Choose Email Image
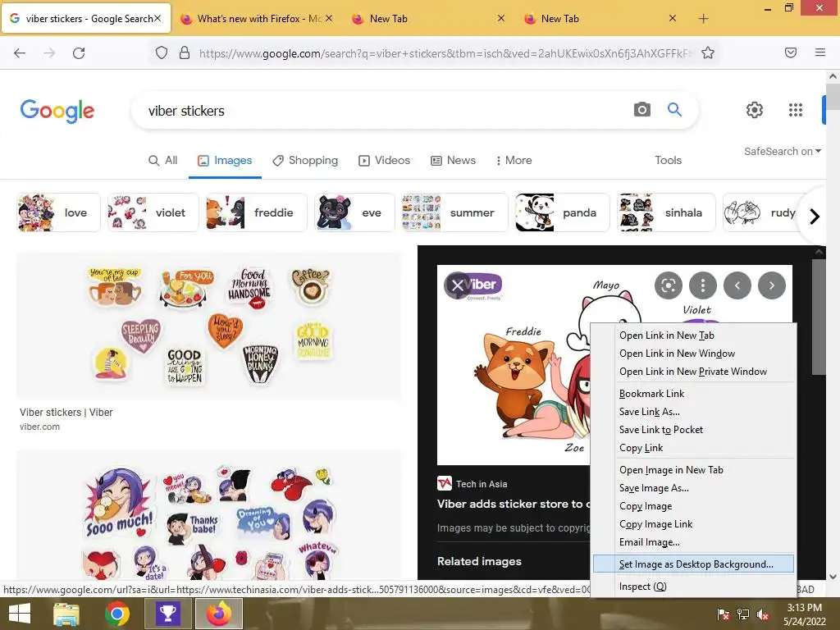This screenshot has width=840, height=630. click(693, 542)
